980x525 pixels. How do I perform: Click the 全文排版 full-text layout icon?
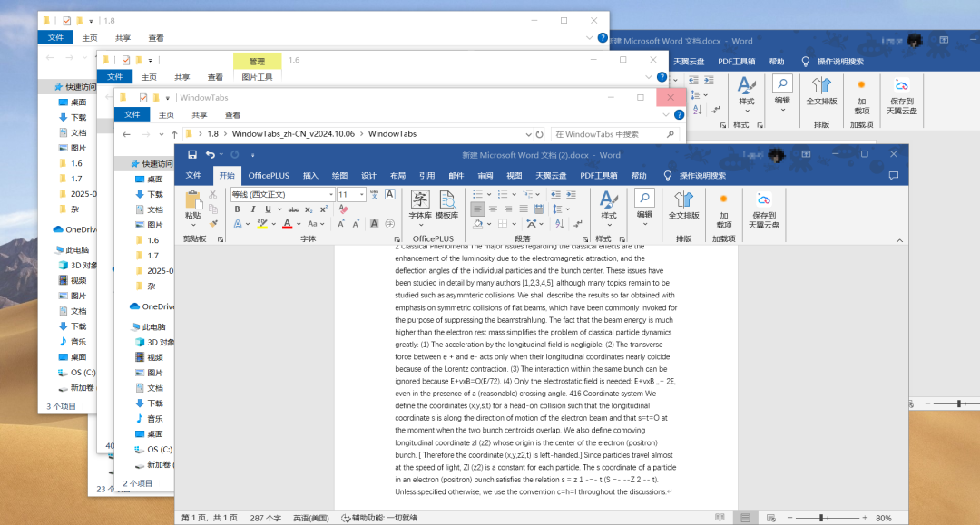(x=682, y=201)
